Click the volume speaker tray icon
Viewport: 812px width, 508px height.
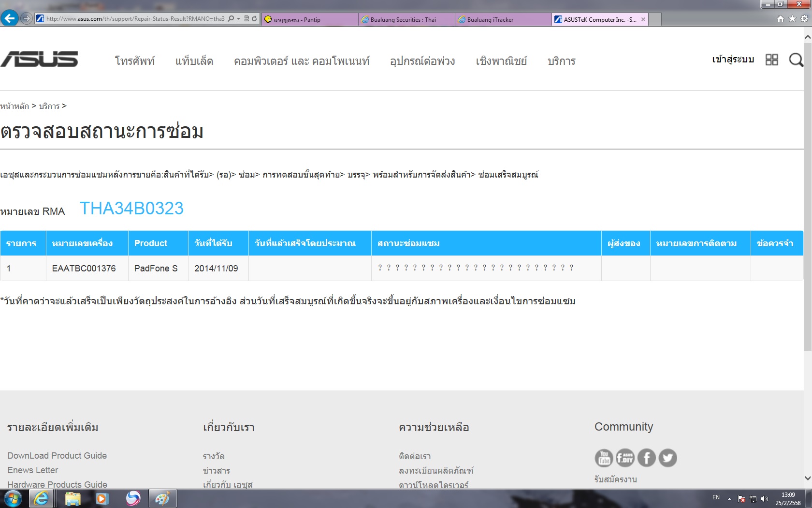(765, 499)
